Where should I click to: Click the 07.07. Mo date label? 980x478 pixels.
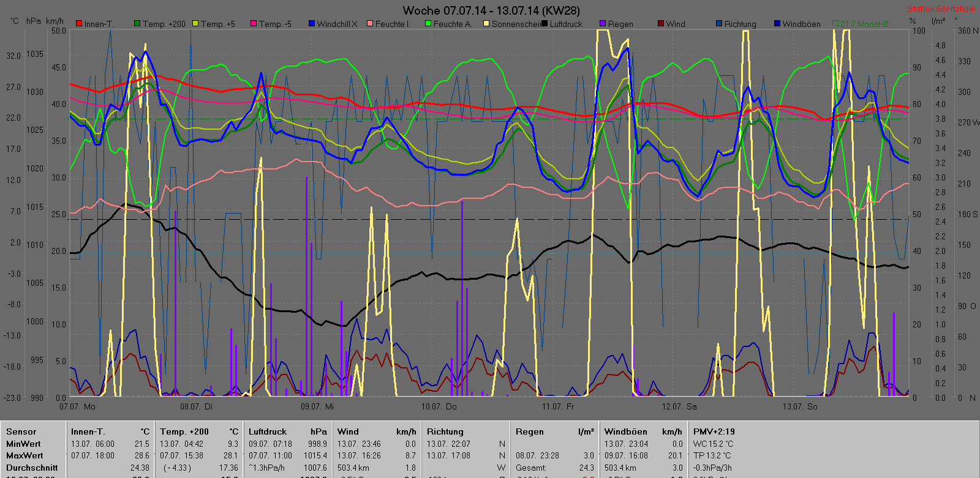click(78, 406)
